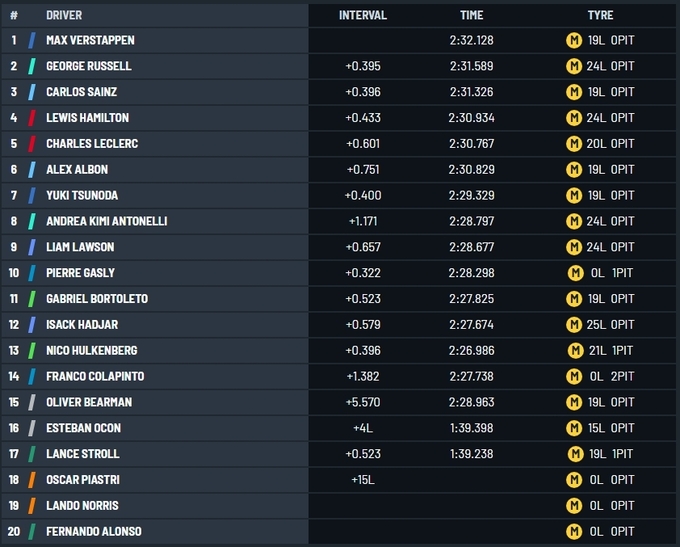Click Fernando Alonso's medium tyre icon
680x547 pixels.
coord(574,531)
